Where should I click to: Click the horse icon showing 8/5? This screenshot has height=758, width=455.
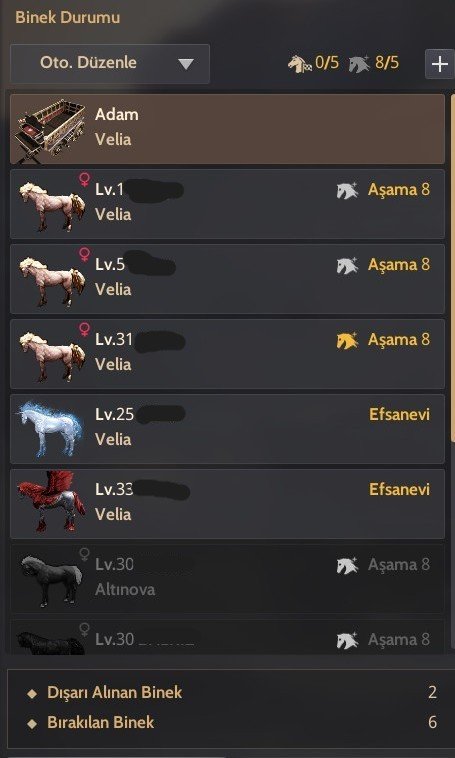tap(359, 63)
